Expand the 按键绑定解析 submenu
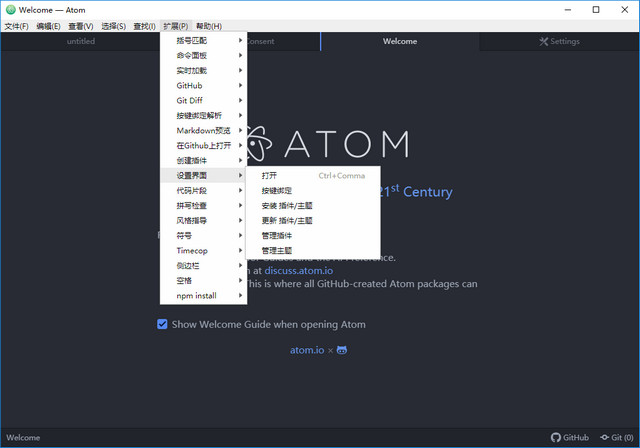 tap(204, 115)
